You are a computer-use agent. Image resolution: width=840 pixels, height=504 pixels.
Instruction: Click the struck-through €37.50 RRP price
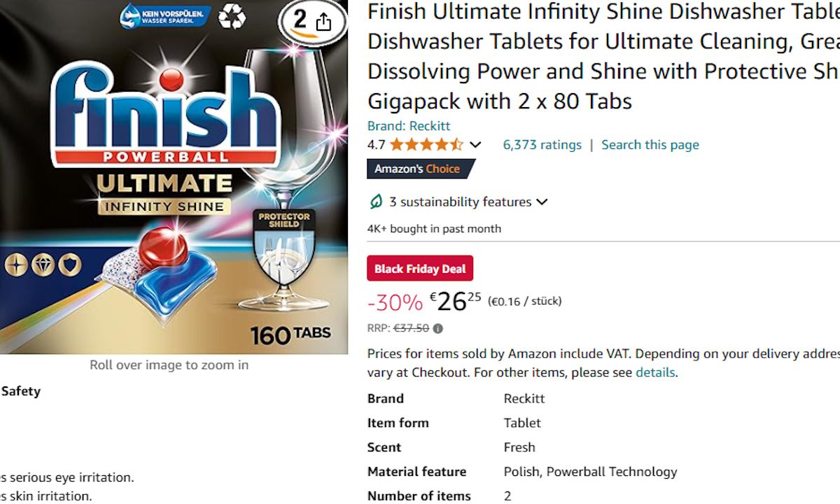pyautogui.click(x=411, y=328)
